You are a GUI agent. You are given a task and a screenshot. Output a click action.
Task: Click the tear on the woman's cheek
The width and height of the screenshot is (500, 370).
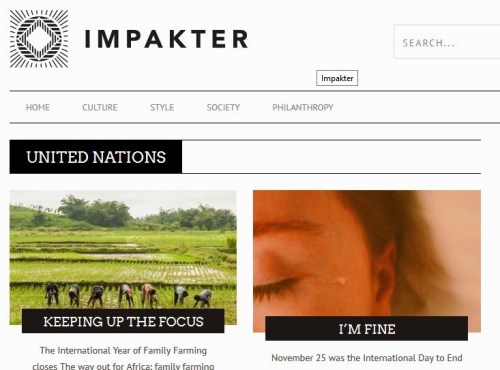(x=341, y=281)
